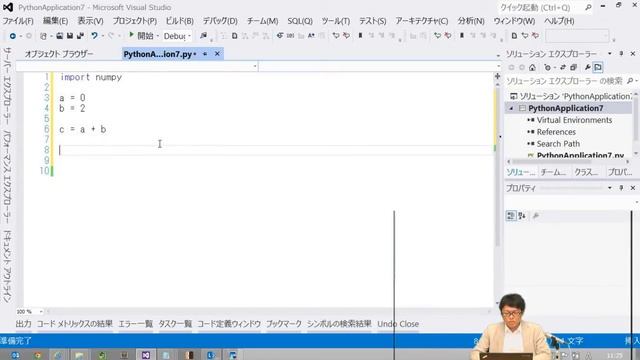
Task: Switch to the クラス... panel tab
Action: tap(586, 172)
